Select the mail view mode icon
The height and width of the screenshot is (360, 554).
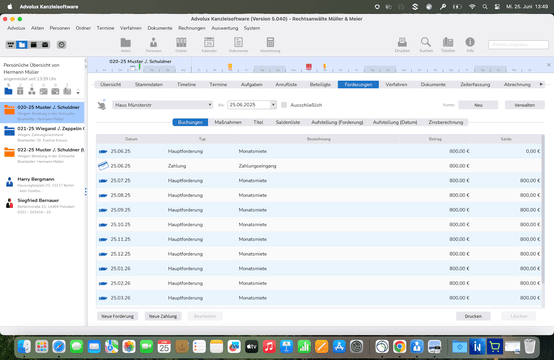45,45
